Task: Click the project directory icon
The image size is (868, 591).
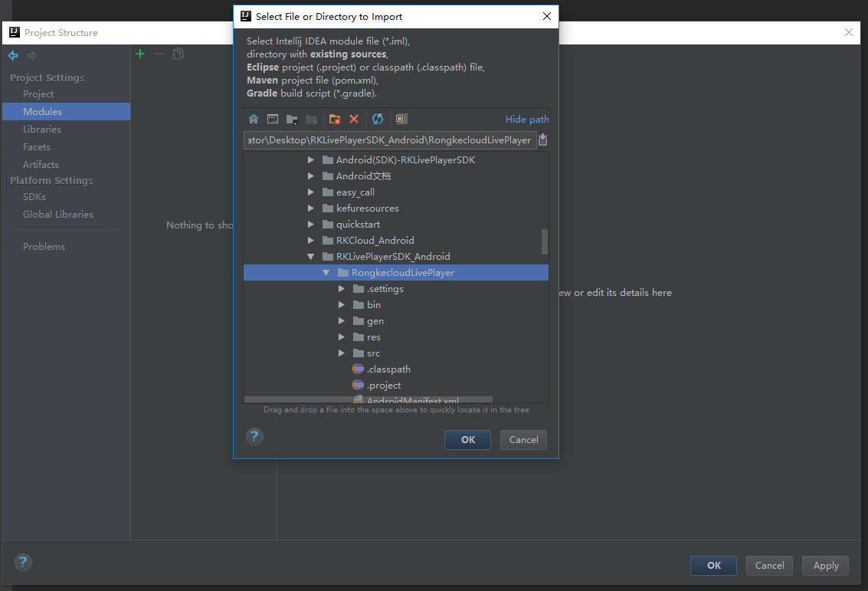Action: [x=292, y=119]
